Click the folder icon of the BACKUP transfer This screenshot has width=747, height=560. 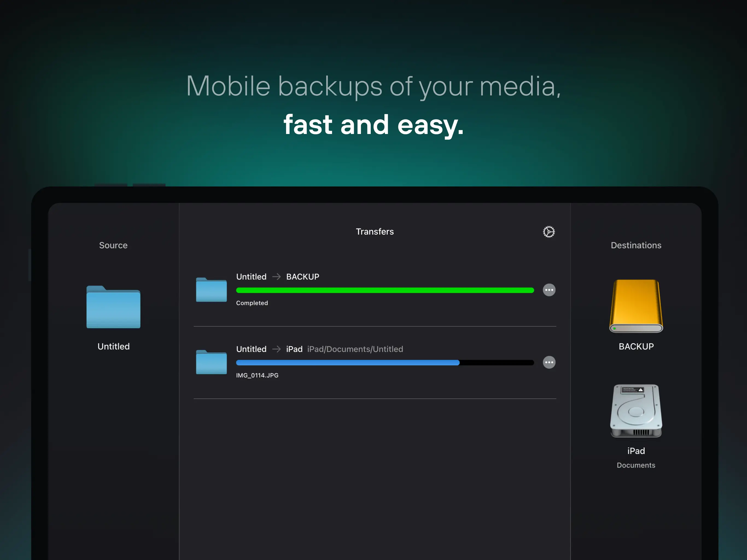pos(211,290)
